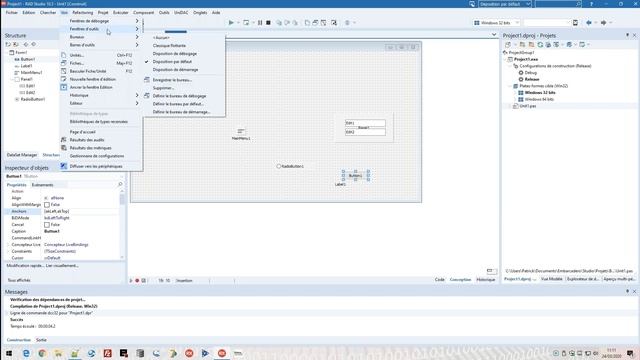Click Unités menu item icon
The image size is (640, 360).
(64, 55)
